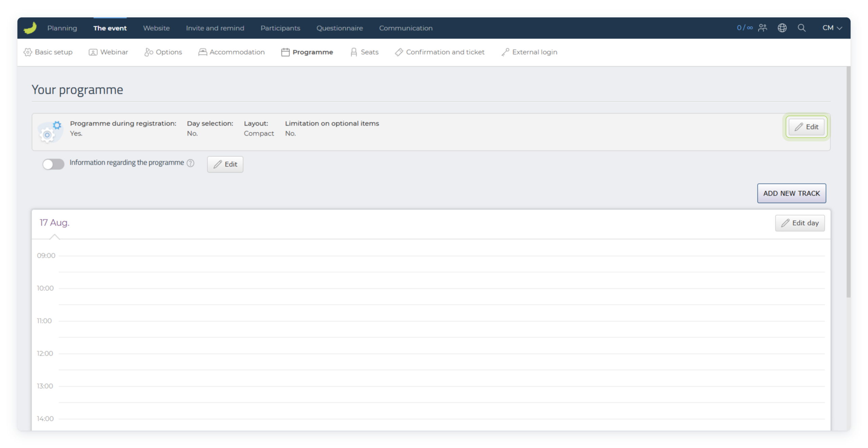Click the help question mark icon

pos(191,163)
